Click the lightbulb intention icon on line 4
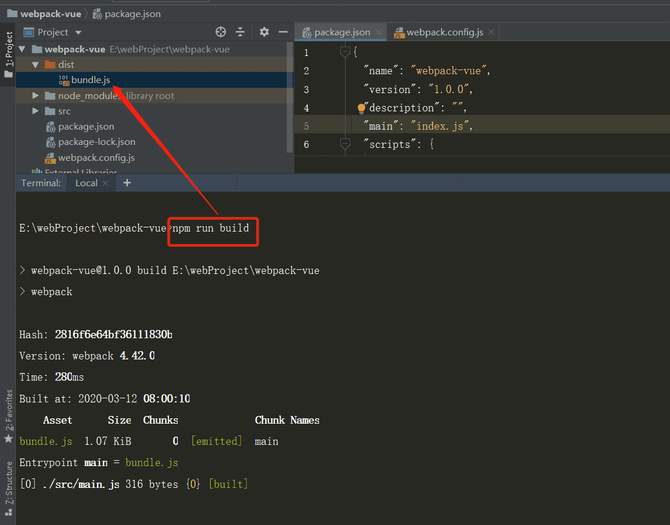Viewport: 670px width, 525px height. click(x=361, y=108)
